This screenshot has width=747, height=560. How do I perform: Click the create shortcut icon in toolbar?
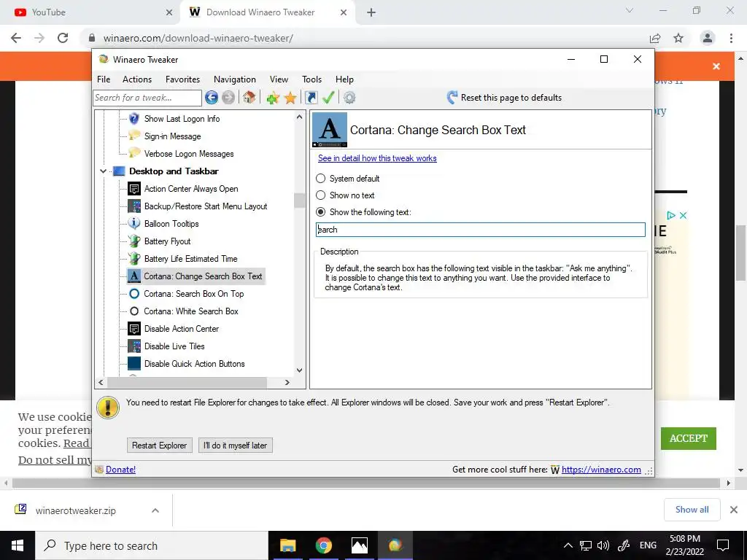[311, 98]
